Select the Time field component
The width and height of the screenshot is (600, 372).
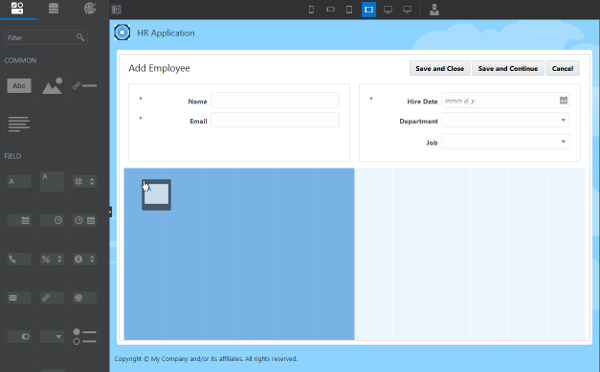52,220
